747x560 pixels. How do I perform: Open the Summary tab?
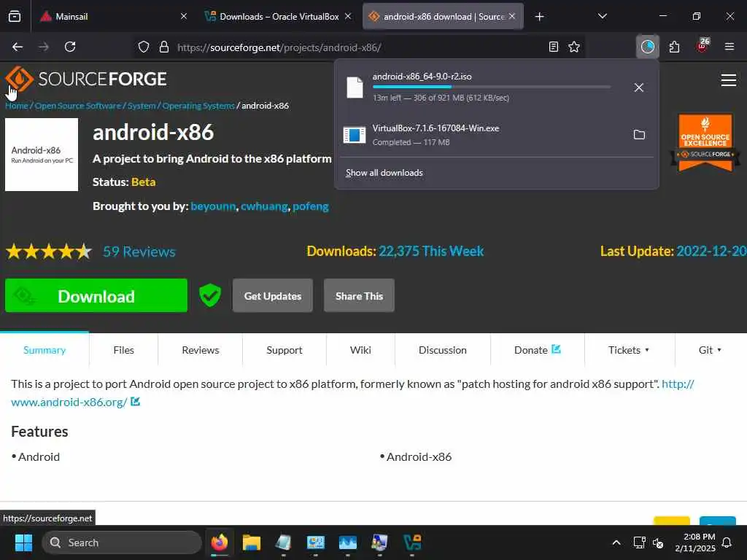tap(44, 350)
